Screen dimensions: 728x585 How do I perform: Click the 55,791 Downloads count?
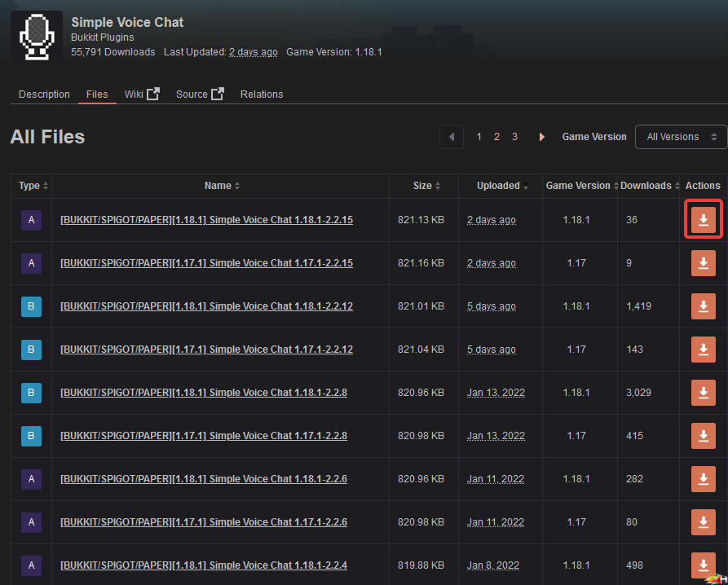[113, 52]
